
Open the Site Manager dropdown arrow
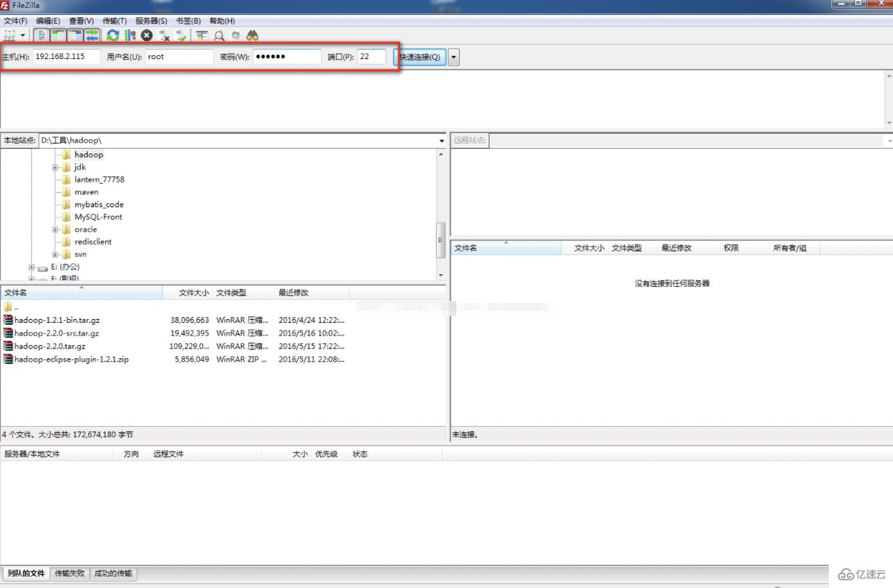pyautogui.click(x=23, y=35)
